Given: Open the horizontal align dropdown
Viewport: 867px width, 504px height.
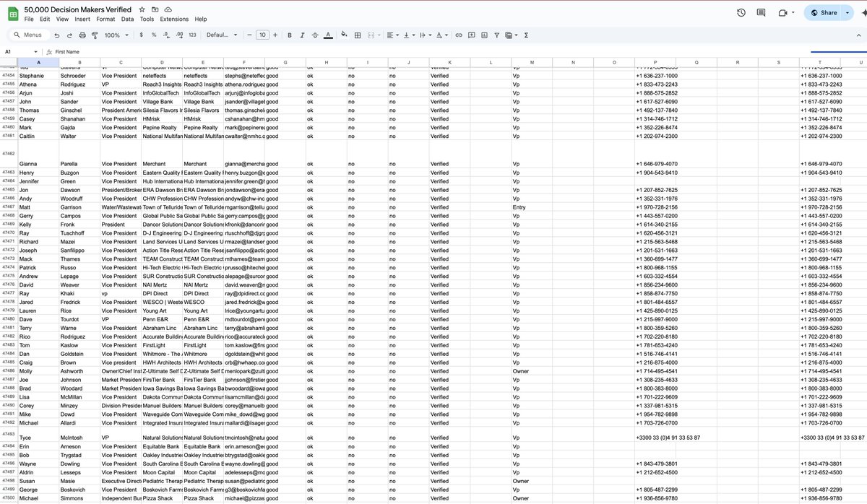Looking at the screenshot, I should point(392,35).
